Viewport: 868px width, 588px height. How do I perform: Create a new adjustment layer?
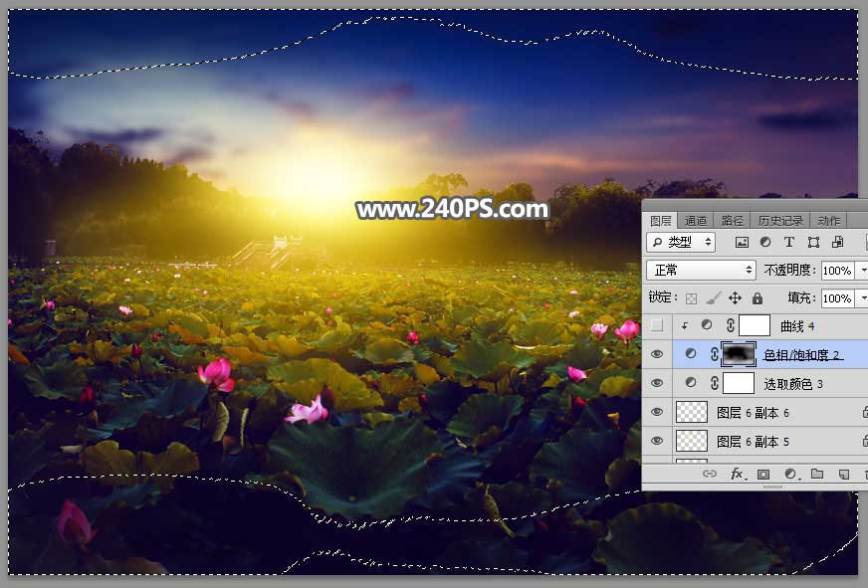(x=790, y=475)
